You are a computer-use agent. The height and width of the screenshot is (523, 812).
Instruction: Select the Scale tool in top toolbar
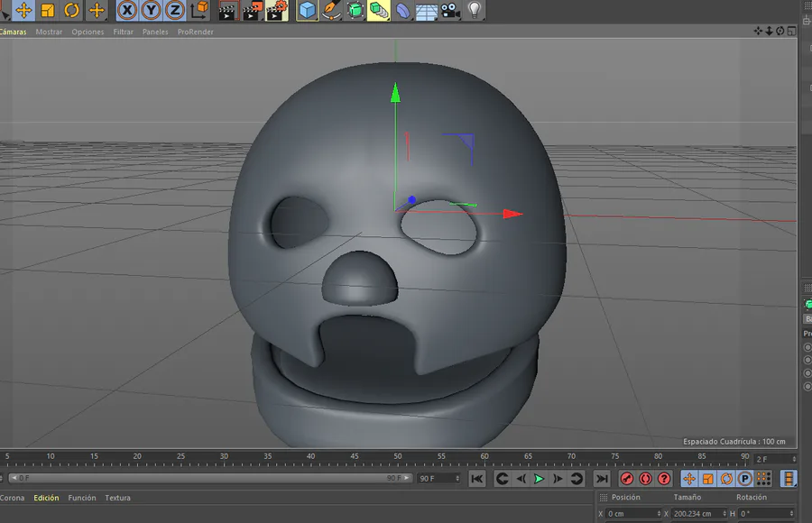tap(48, 11)
